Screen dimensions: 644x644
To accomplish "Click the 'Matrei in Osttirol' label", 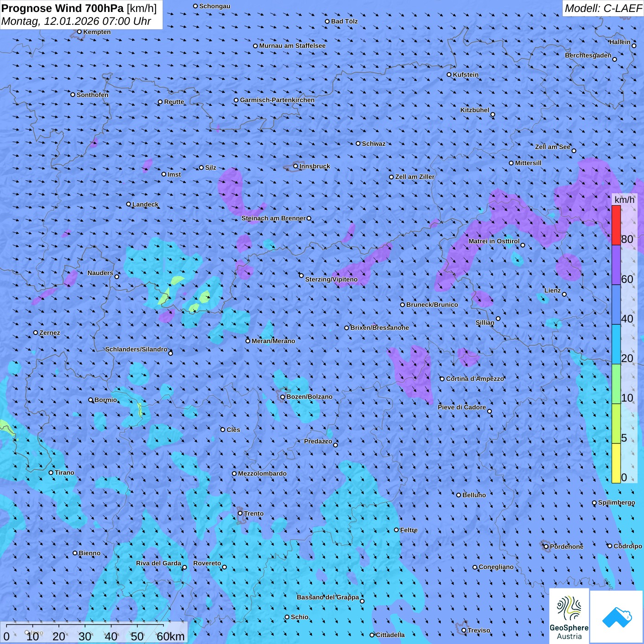I will 494,241.
